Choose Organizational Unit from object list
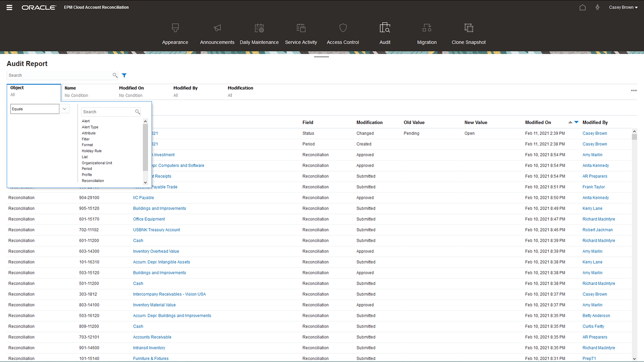The image size is (644, 362). (x=97, y=163)
